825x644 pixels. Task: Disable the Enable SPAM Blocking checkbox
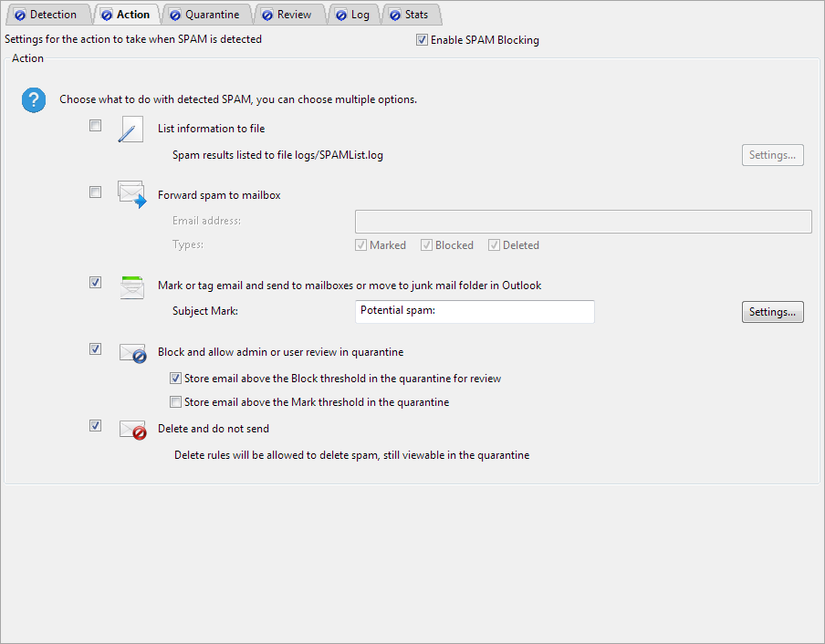click(422, 40)
